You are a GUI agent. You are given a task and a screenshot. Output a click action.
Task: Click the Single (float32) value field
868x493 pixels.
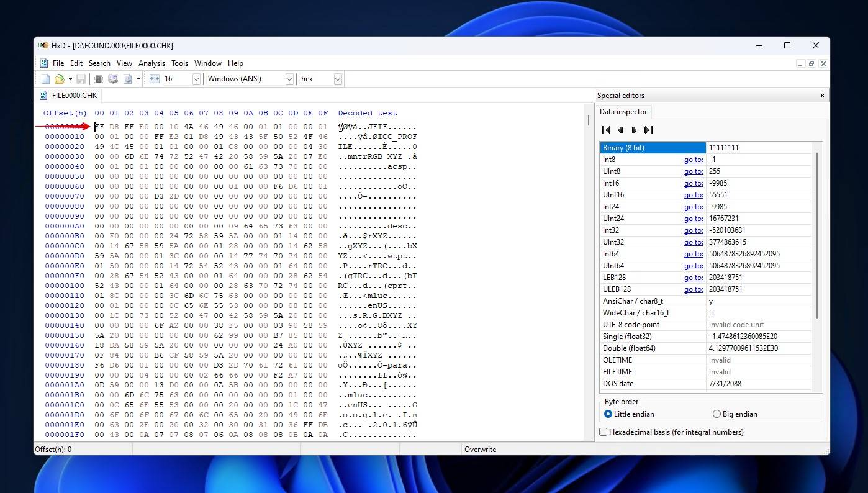click(759, 337)
